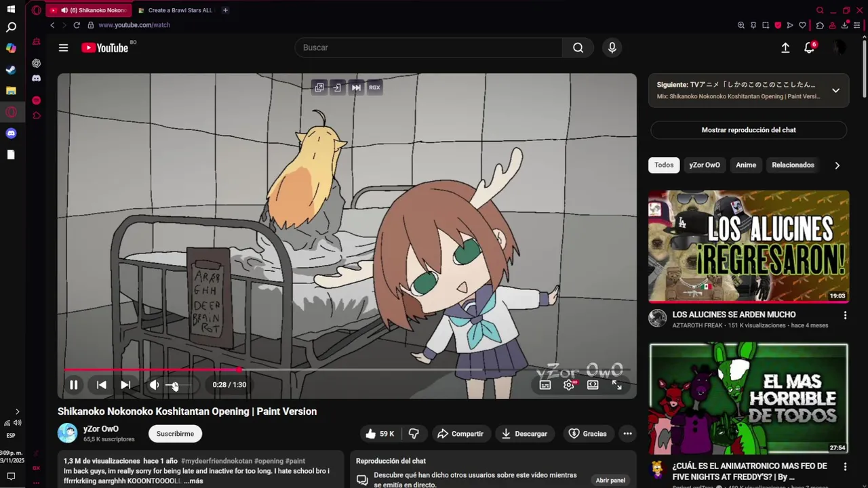Toggle Opera ad blocker shield icon
This screenshot has width=868, height=488.
[778, 25]
